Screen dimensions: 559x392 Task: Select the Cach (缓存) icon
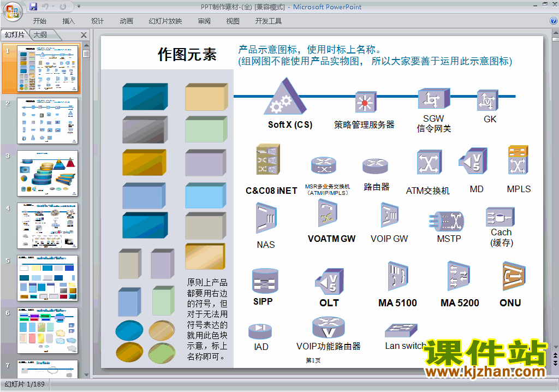(x=500, y=217)
